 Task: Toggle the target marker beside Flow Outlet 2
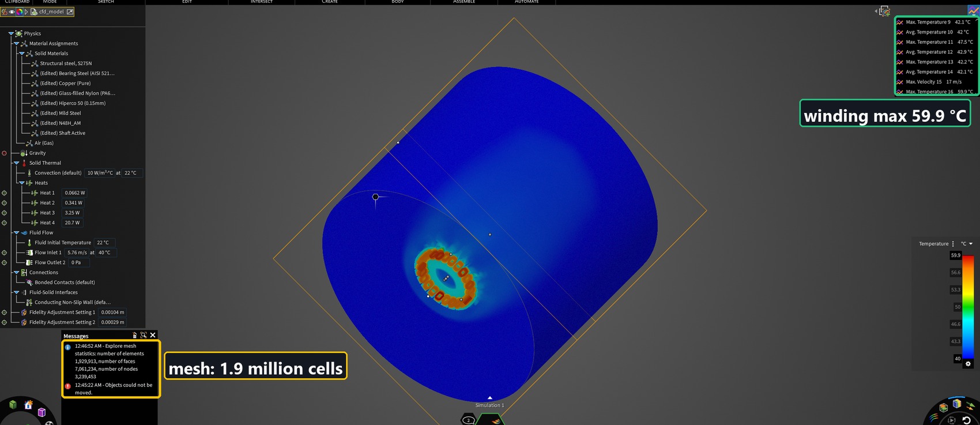coord(5,262)
